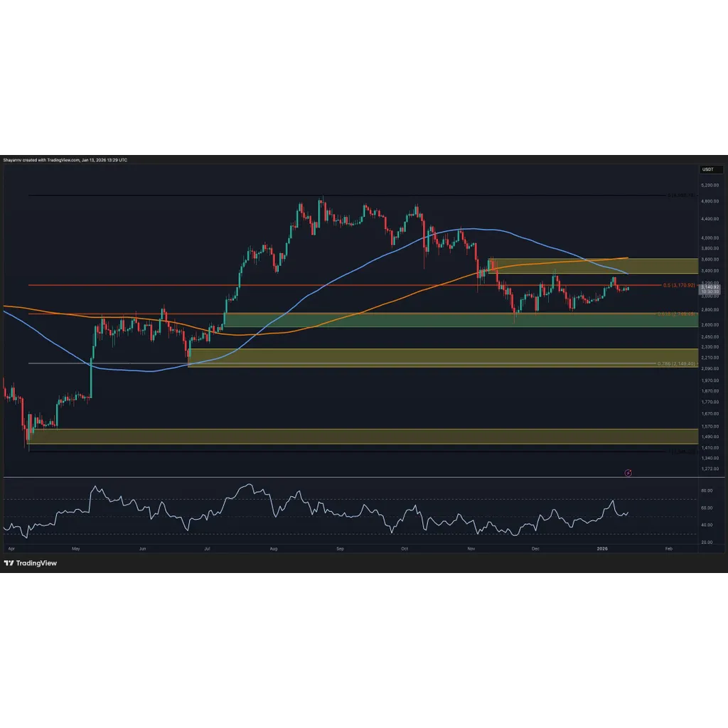Click the 2,090.00 price axis label
This screenshot has height=728, width=728.
pos(710,369)
